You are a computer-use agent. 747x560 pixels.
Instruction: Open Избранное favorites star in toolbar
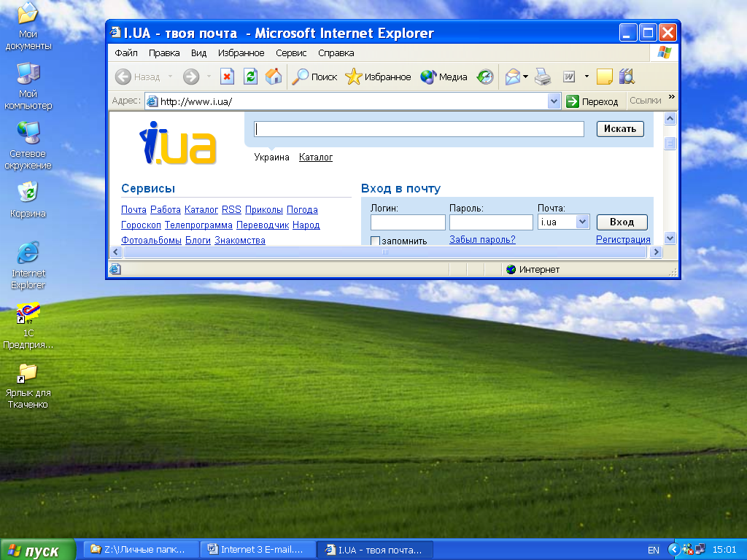pos(378,77)
